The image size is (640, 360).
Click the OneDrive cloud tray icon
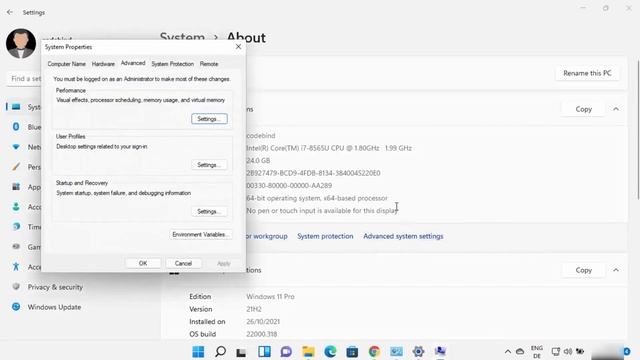(x=520, y=351)
